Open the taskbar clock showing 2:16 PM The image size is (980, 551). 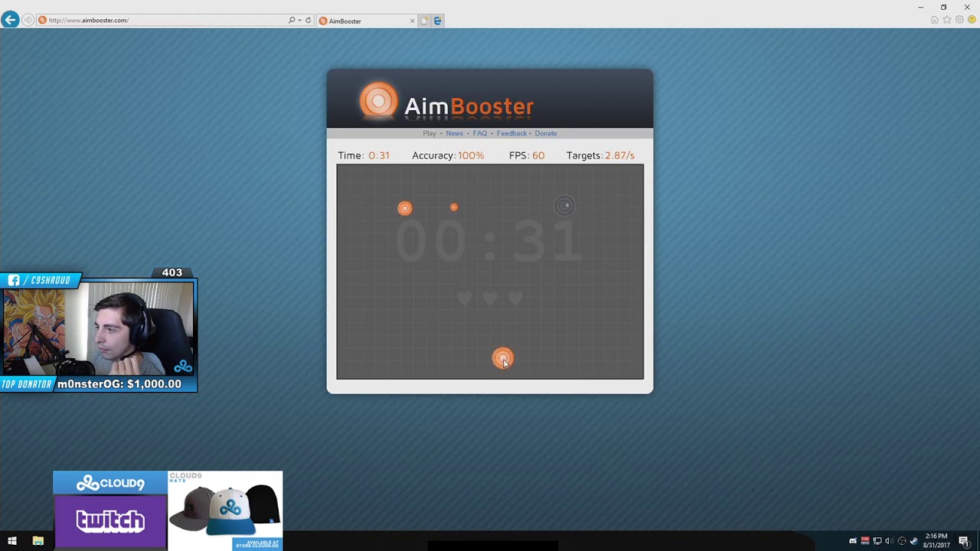click(x=936, y=541)
